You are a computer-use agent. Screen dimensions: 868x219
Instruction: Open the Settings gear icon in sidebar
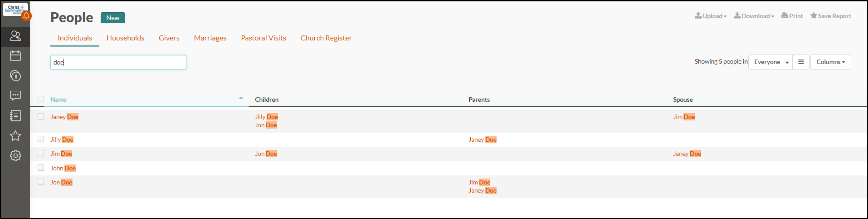click(15, 156)
